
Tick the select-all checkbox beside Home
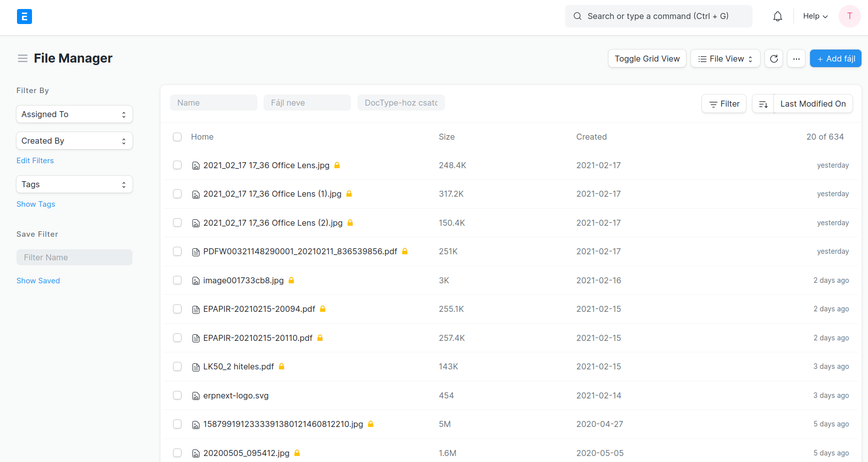(x=177, y=137)
